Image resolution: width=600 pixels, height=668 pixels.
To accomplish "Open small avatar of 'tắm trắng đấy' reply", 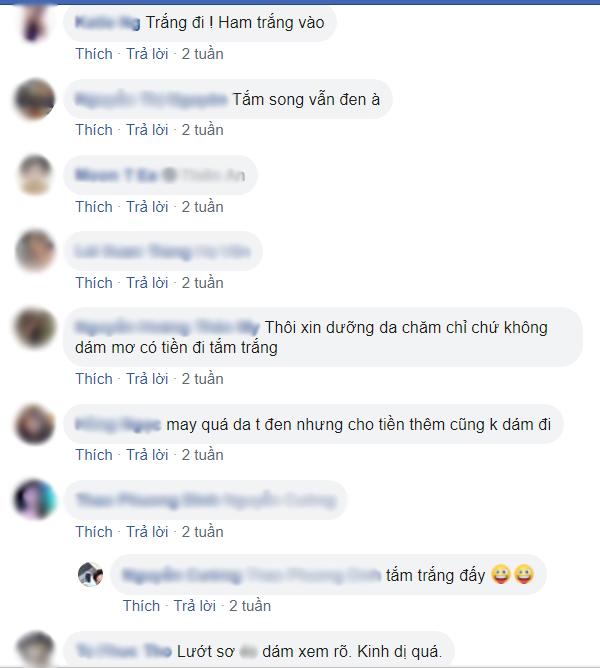I will (x=90, y=574).
